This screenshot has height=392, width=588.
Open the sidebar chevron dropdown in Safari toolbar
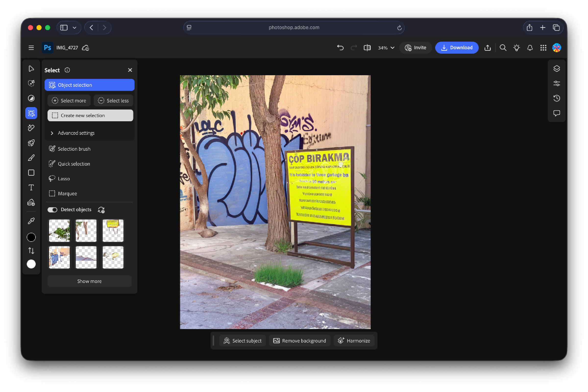(75, 27)
